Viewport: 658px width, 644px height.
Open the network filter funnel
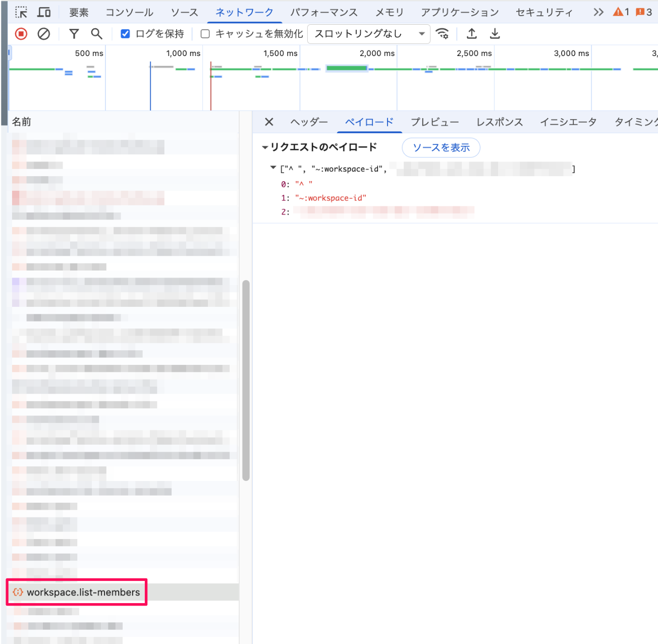point(74,34)
